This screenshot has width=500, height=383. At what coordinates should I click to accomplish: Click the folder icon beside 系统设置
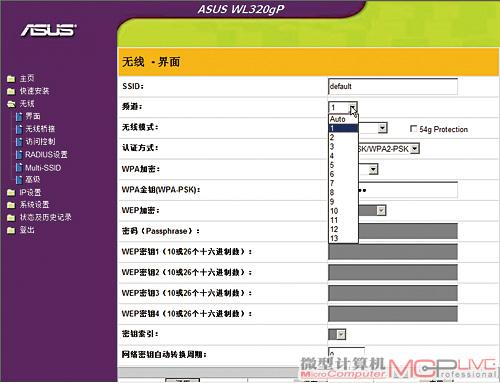(x=11, y=205)
